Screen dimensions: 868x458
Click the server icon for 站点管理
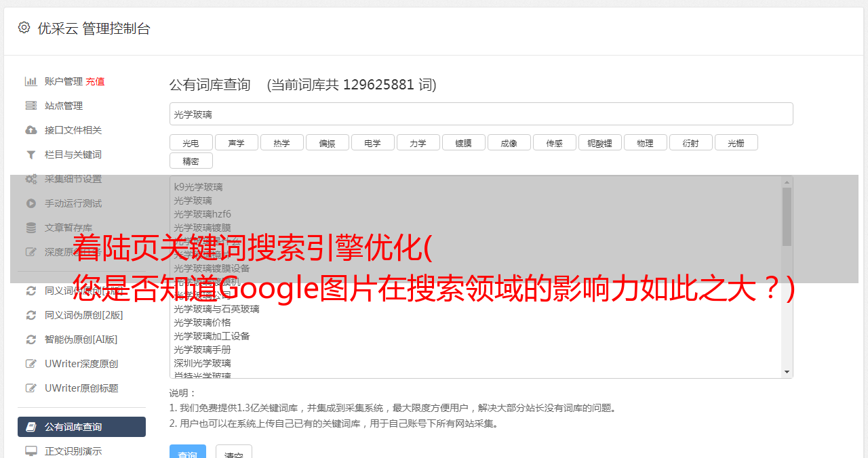(31, 106)
